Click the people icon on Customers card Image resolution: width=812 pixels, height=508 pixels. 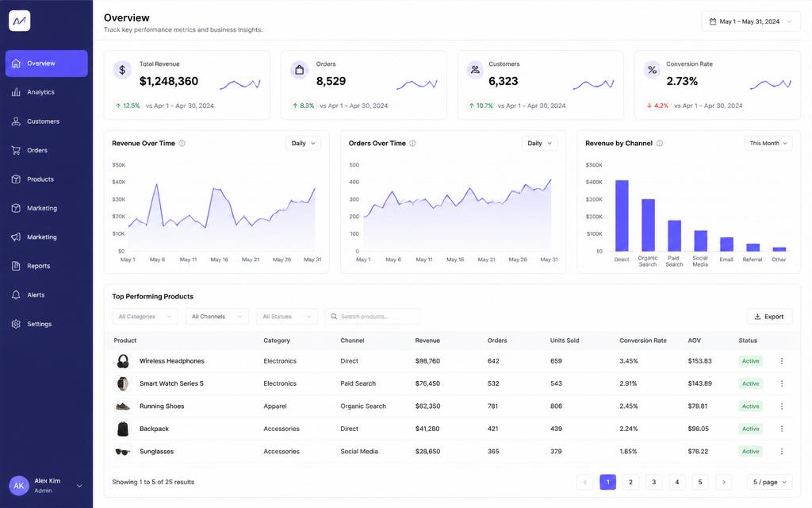[x=475, y=70]
